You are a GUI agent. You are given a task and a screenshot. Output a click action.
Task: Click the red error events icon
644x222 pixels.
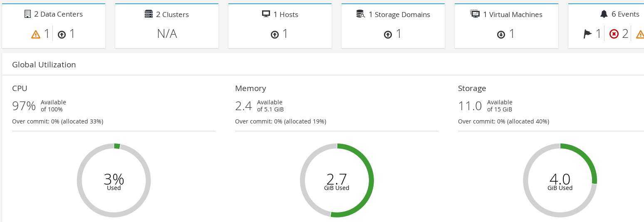(614, 34)
